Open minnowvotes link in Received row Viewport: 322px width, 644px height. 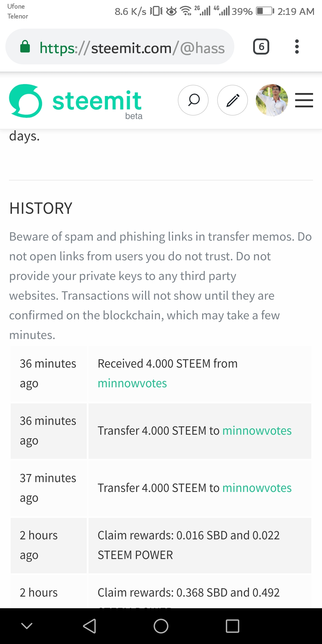(132, 383)
